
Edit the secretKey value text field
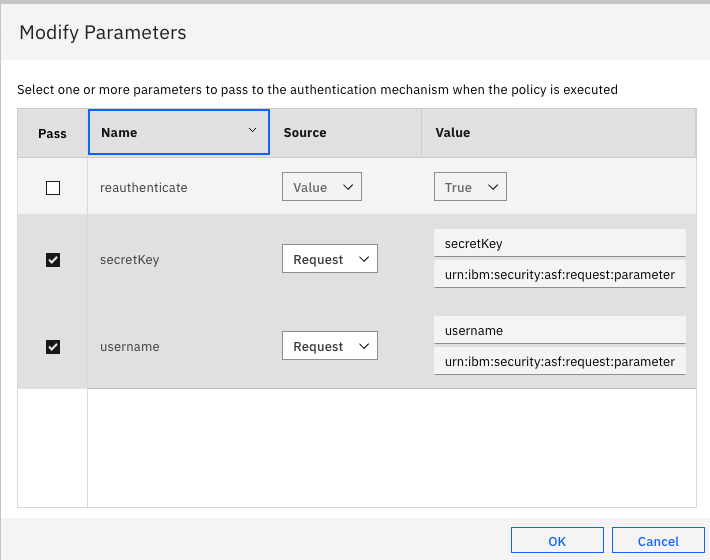click(559, 244)
